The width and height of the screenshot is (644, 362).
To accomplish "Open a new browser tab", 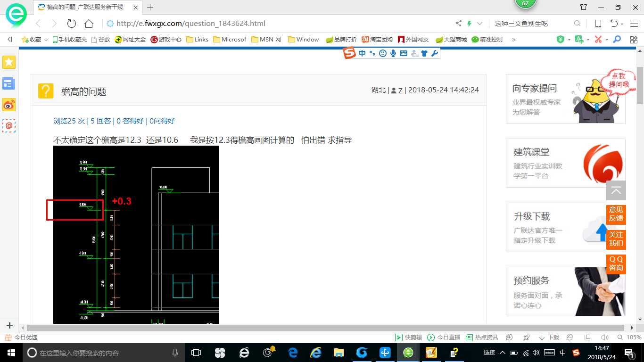I will coord(150,7).
